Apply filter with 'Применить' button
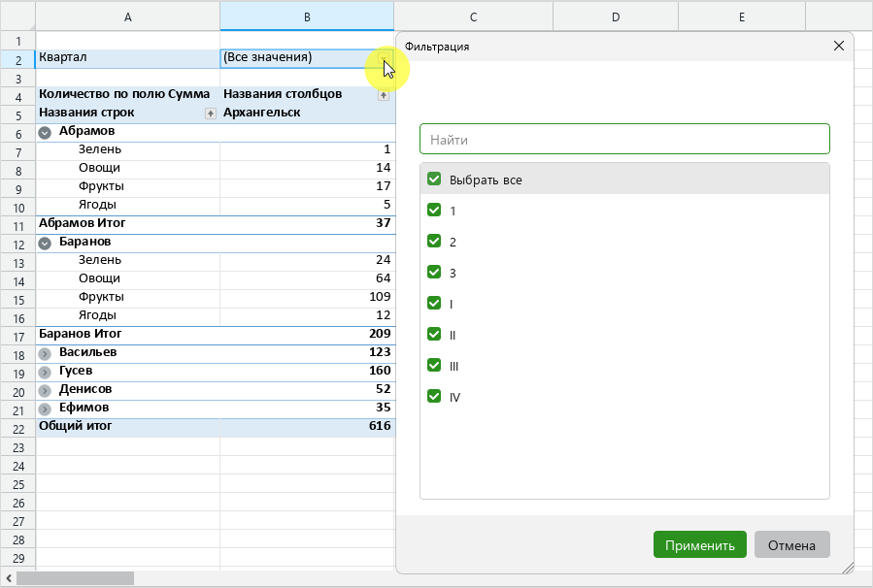 point(700,544)
